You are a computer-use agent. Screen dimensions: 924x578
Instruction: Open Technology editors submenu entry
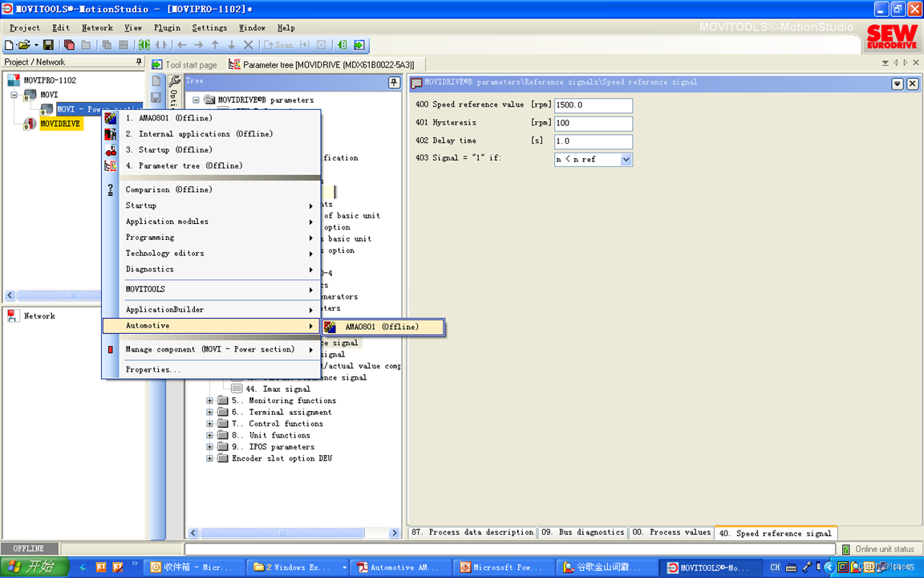click(x=211, y=254)
